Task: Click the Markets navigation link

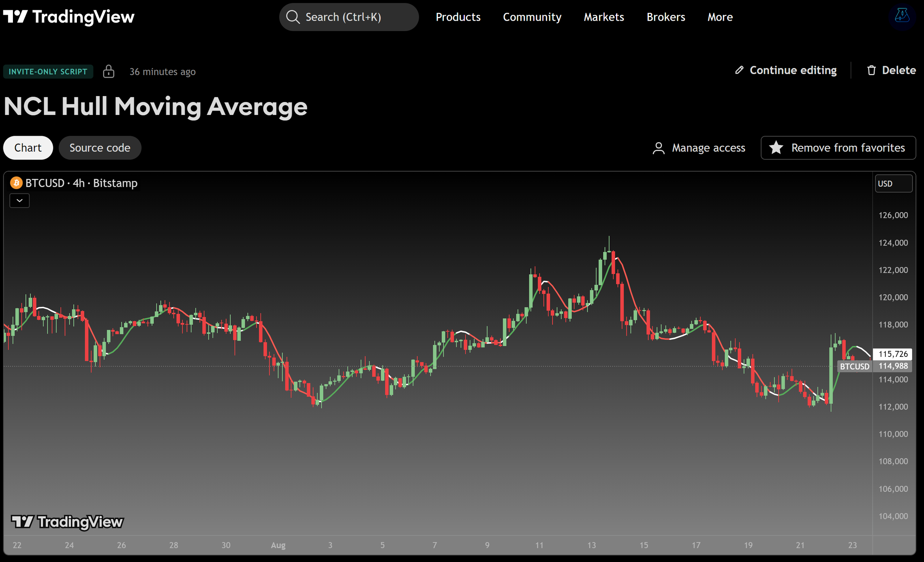Action: [604, 17]
